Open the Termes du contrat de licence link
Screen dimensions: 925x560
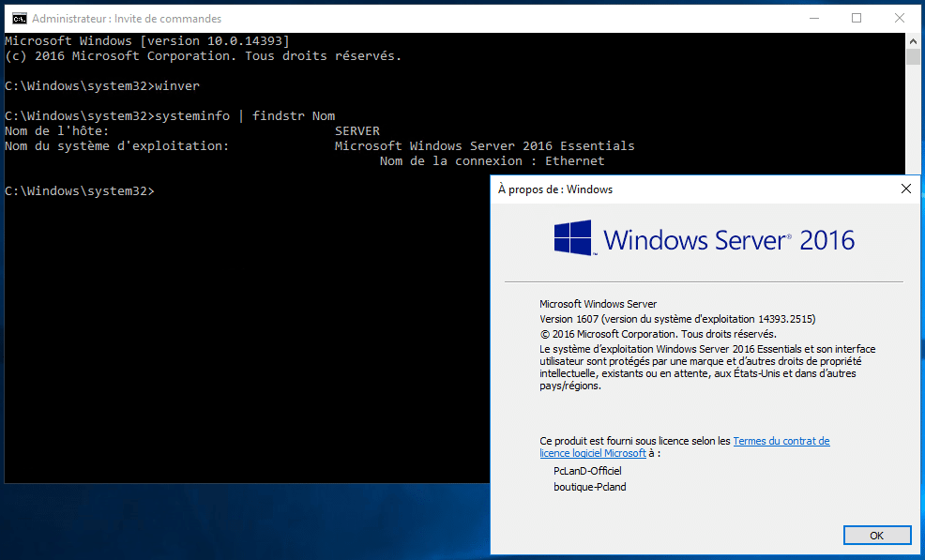[x=684, y=447]
